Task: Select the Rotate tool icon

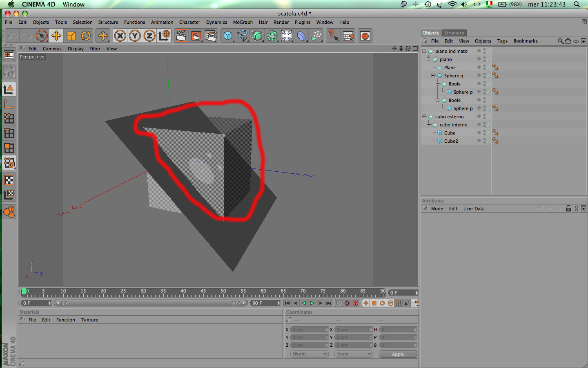Action: (86, 36)
